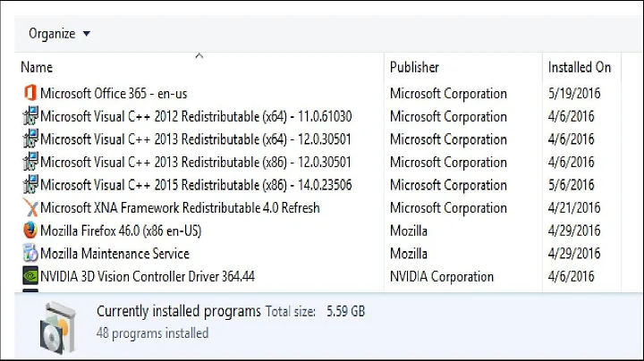
Task: Click publisher of XNA Framework row
Action: point(448,208)
